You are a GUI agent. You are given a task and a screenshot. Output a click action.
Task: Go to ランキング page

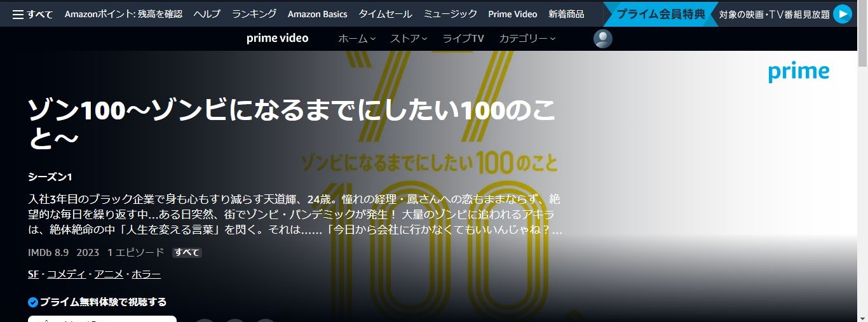[x=254, y=14]
